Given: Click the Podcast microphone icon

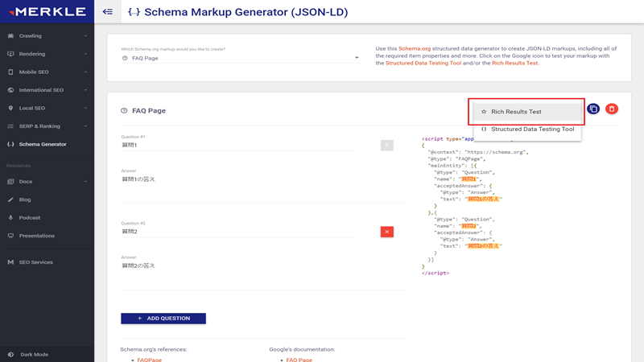Looking at the screenshot, I should (x=10, y=217).
